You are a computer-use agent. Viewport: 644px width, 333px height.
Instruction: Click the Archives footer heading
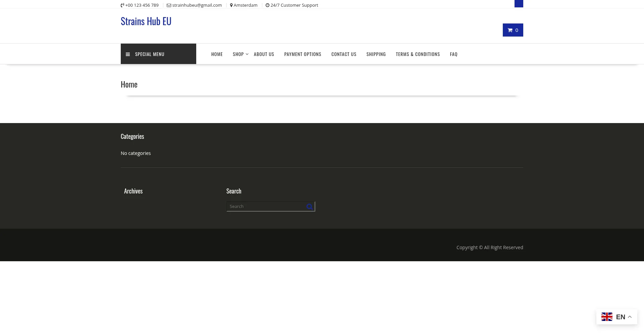133,191
